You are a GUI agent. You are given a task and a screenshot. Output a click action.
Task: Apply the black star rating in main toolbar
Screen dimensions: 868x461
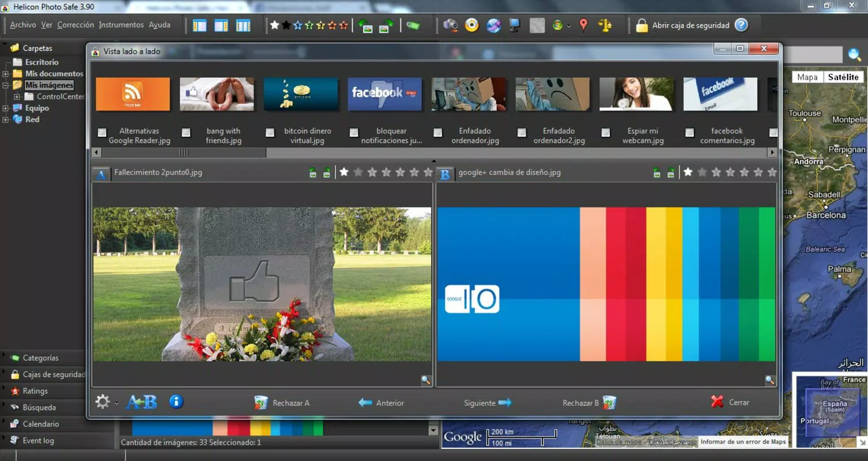(286, 25)
